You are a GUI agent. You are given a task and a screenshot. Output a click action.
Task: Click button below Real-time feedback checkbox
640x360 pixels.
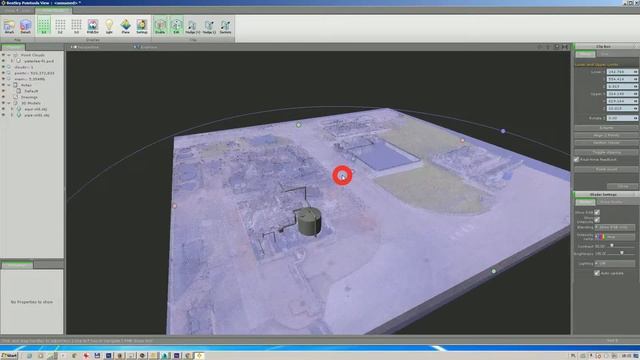click(x=606, y=169)
